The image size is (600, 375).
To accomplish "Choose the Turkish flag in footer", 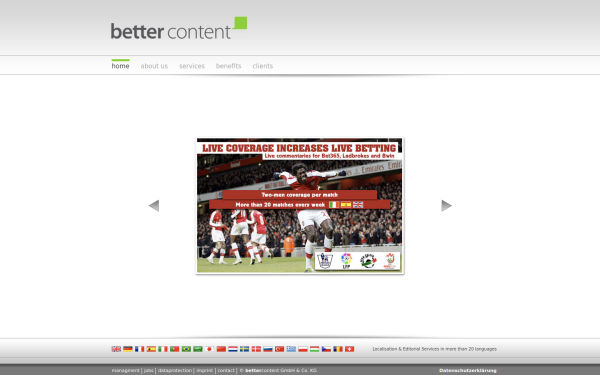I will [x=279, y=349].
